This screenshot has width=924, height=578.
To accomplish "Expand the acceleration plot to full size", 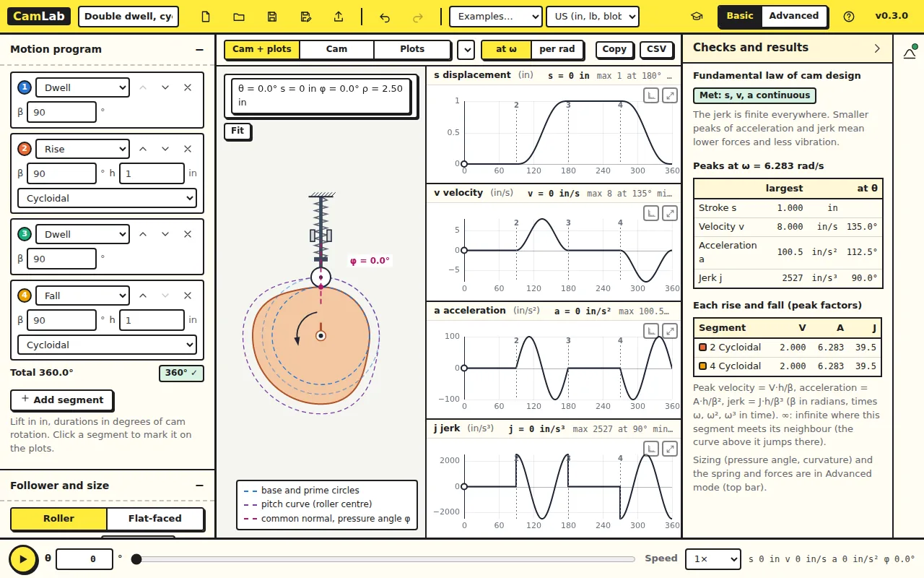I will pos(670,331).
